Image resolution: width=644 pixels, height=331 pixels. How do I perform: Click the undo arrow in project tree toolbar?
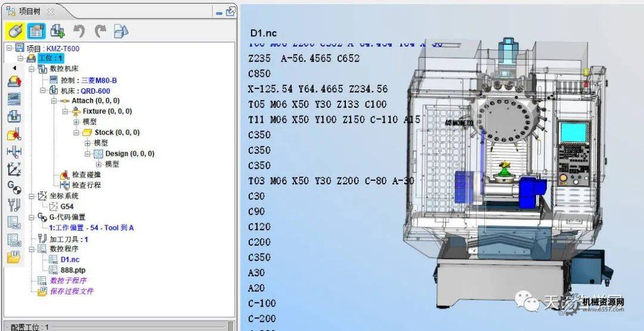tap(79, 31)
